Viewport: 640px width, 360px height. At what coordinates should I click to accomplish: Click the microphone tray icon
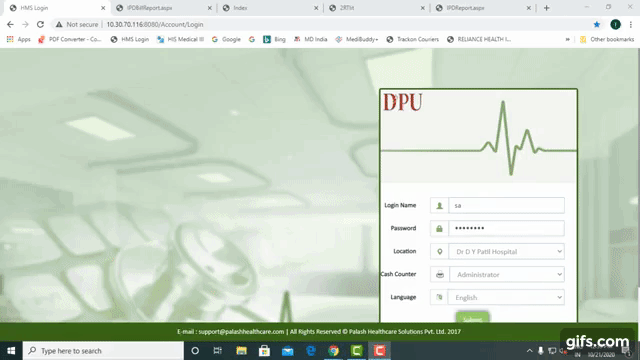540,351
